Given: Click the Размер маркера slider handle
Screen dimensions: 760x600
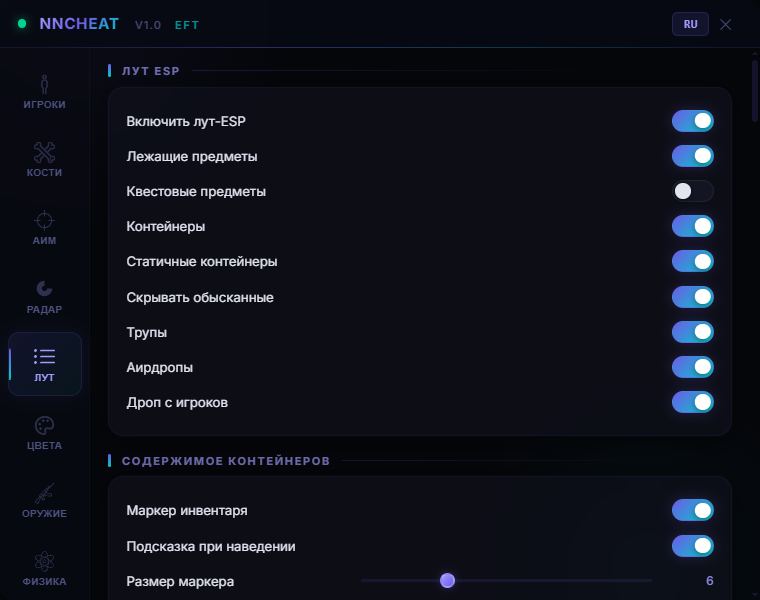Looking at the screenshot, I should (447, 580).
